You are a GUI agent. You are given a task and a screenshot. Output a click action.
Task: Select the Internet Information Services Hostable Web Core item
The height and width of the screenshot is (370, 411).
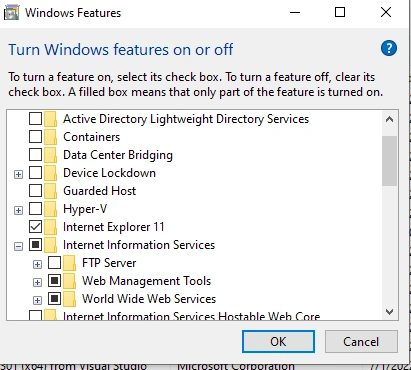tap(191, 316)
